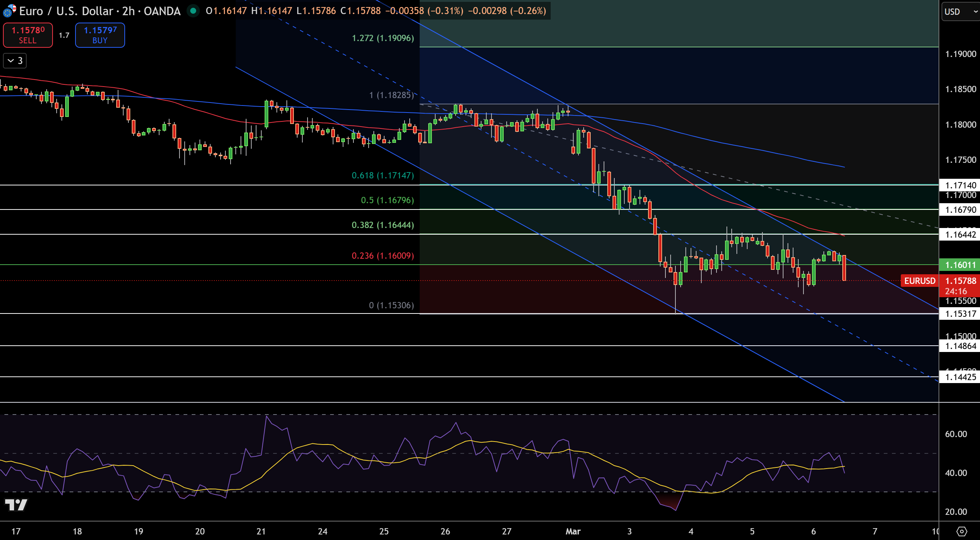Click the 0.618 (1.17147) Fibonacci label
The height and width of the screenshot is (540, 980).
383,175
